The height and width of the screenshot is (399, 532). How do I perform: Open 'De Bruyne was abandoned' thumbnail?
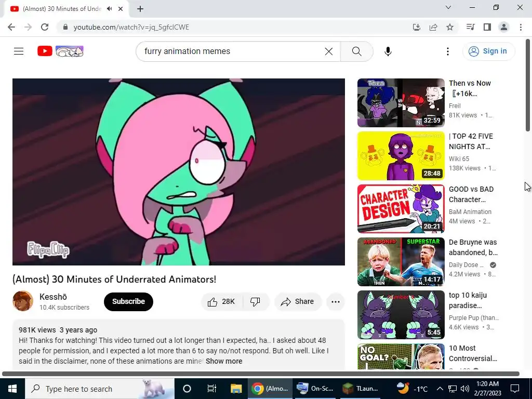pyautogui.click(x=401, y=262)
